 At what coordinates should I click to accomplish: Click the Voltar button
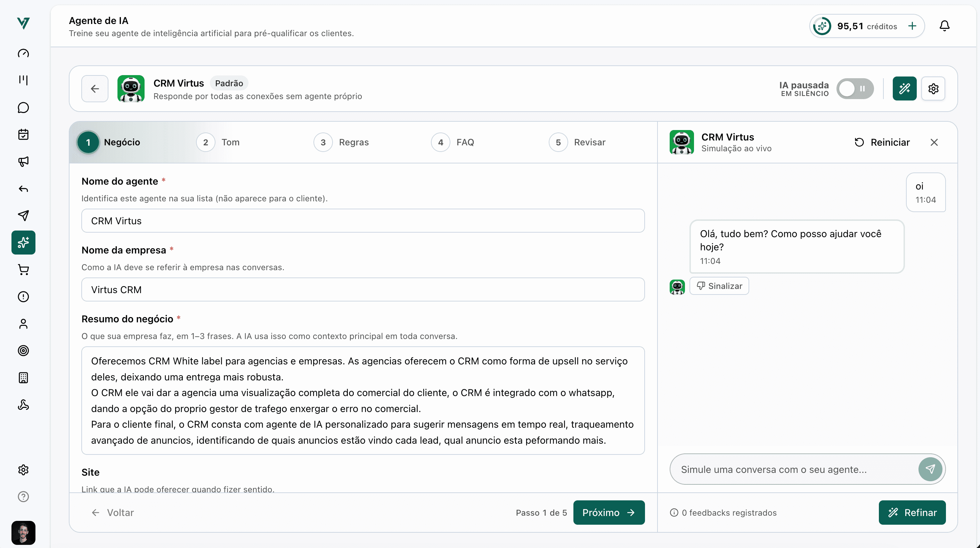click(113, 513)
